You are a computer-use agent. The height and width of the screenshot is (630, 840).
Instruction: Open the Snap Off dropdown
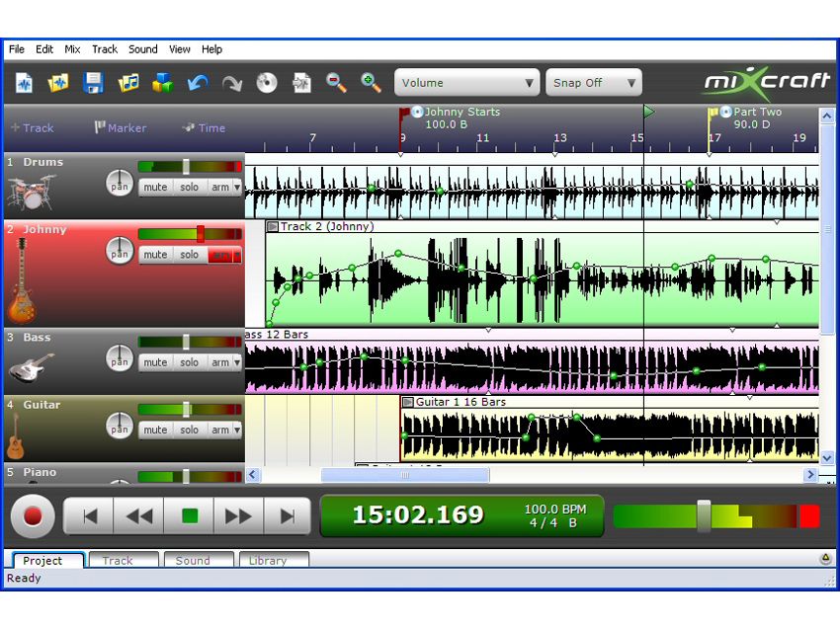pyautogui.click(x=591, y=82)
